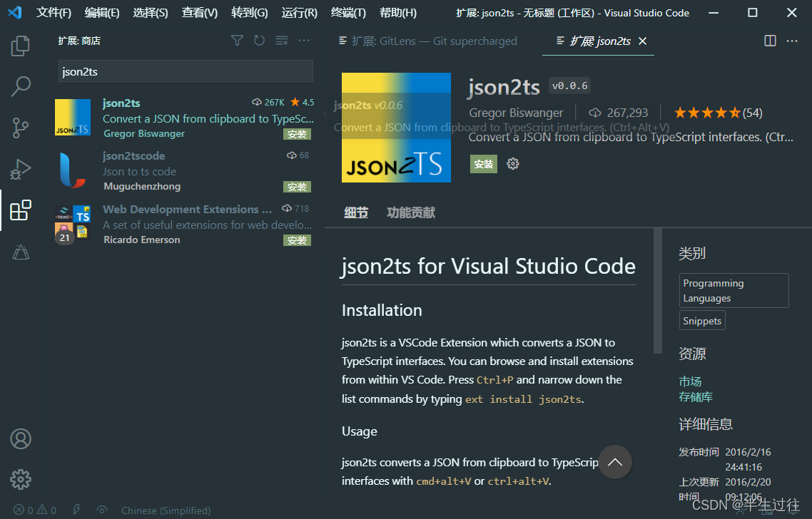Click publisher Gregor Biswanger on details page
The image size is (812, 519).
516,113
